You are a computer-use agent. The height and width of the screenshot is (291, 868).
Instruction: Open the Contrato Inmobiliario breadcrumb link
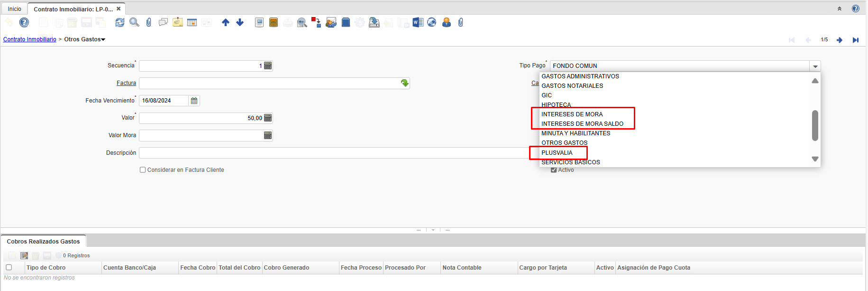(29, 39)
